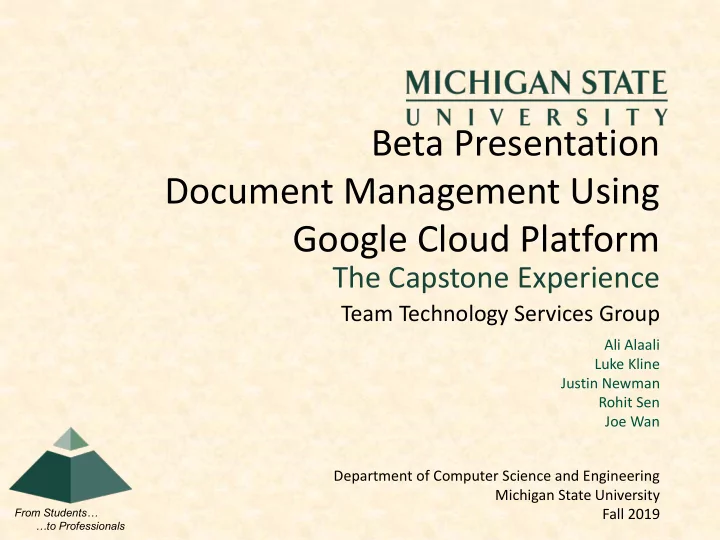The width and height of the screenshot is (720, 540).
Task: Select the name 'Luke Kline'
Action: [x=627, y=364]
